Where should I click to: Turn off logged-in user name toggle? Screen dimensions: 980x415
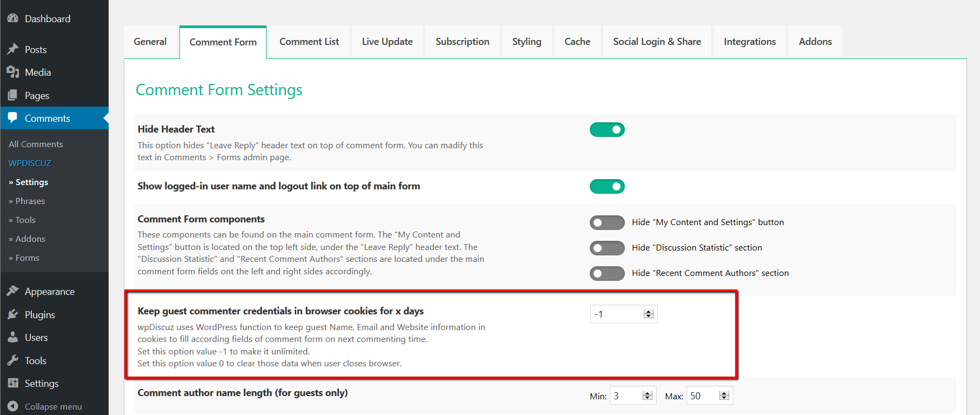click(607, 187)
